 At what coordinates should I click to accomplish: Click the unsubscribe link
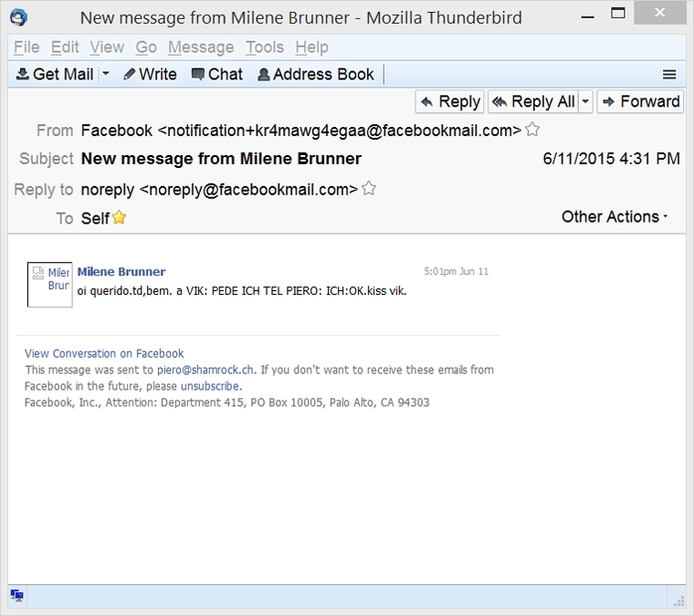(210, 386)
